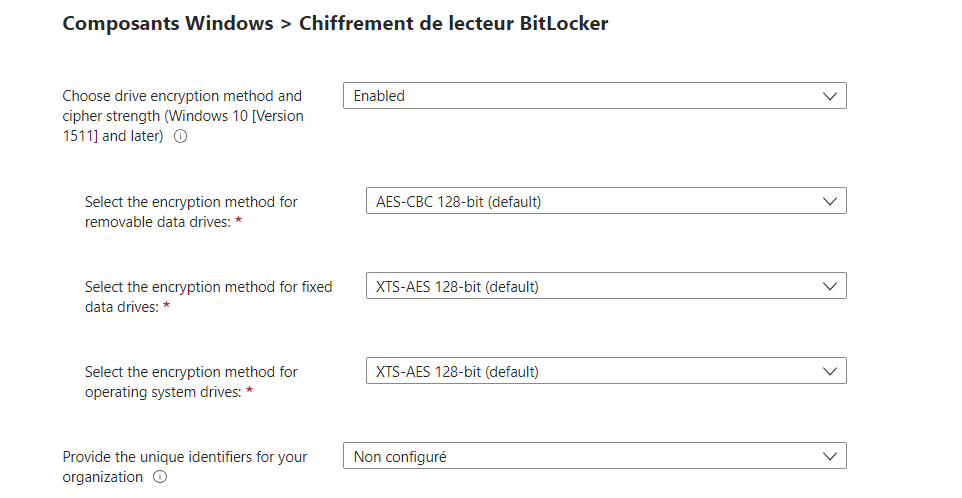
Task: Click the Composants Windows breadcrumb text
Action: pos(167,23)
